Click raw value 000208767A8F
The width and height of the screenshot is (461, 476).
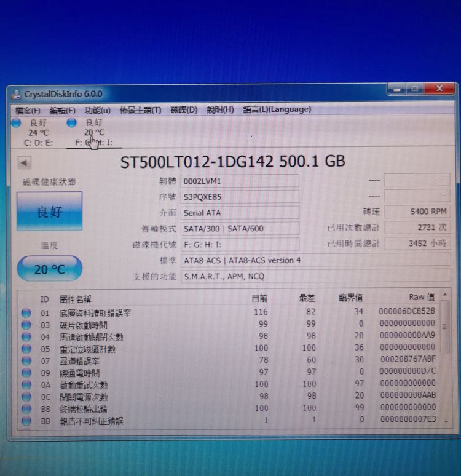[408, 359]
